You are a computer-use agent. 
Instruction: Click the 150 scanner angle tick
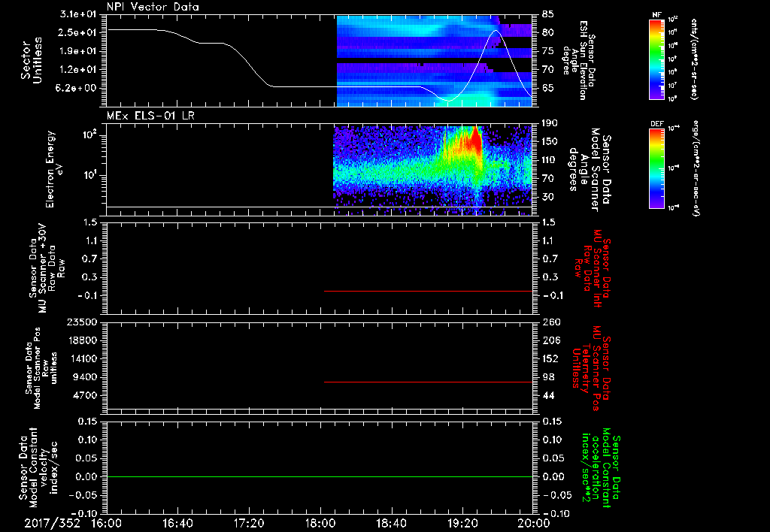[550, 141]
